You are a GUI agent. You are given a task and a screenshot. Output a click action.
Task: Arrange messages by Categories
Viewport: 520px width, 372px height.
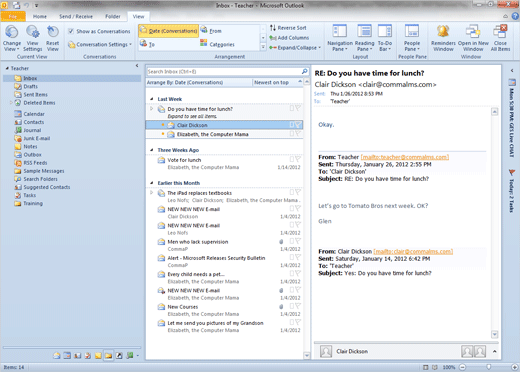[x=217, y=44]
